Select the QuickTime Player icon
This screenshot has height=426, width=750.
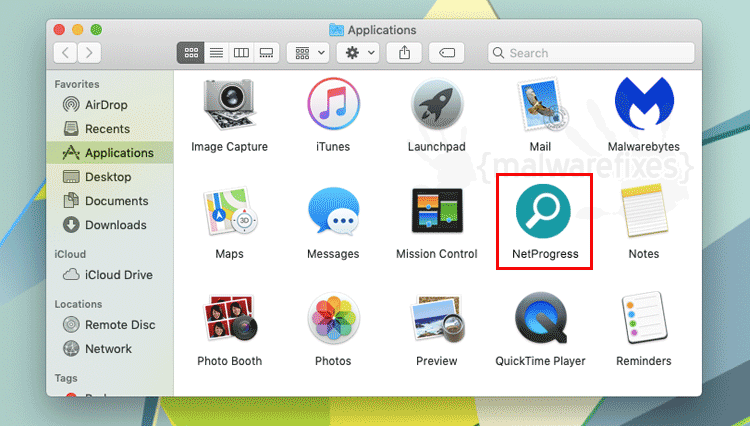541,318
